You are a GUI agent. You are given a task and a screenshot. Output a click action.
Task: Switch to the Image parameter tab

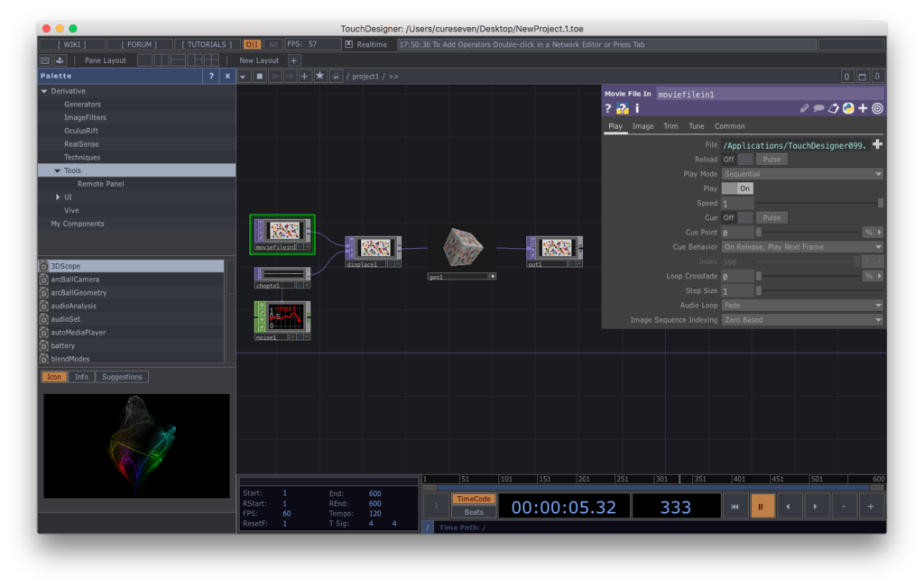(642, 126)
